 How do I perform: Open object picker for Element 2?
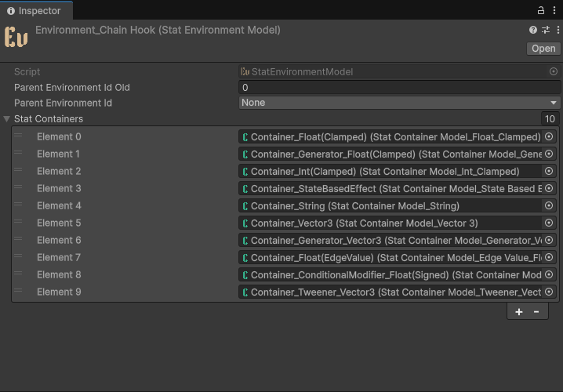(549, 171)
